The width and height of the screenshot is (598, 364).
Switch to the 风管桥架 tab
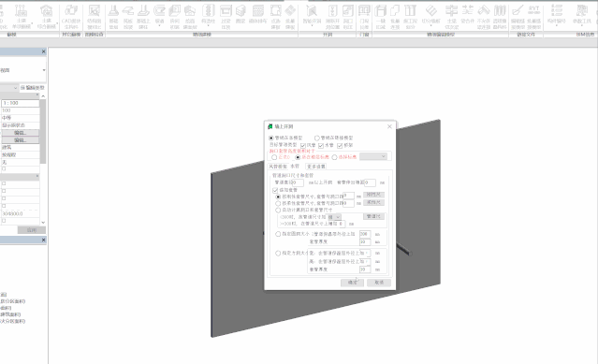click(x=278, y=167)
